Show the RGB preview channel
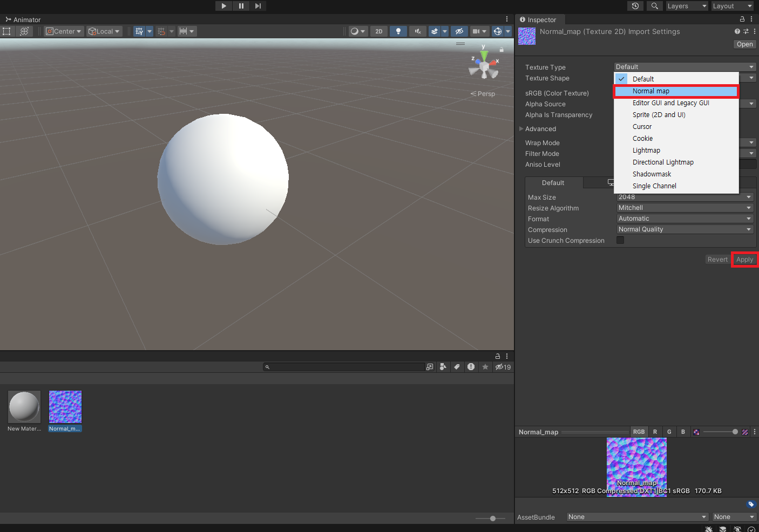The image size is (759, 532). pos(639,432)
